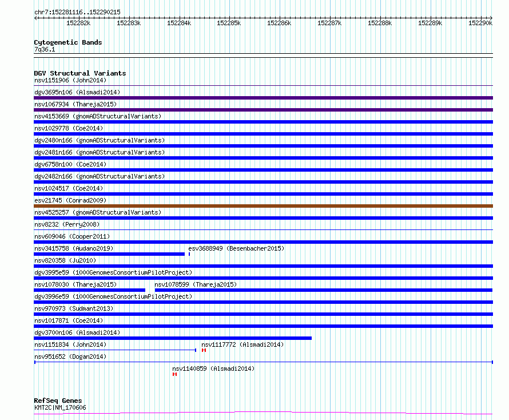Screen dimensions: 509x420
Task: Click chr7:152281116..152290215 coordinates text
Action: [77, 12]
